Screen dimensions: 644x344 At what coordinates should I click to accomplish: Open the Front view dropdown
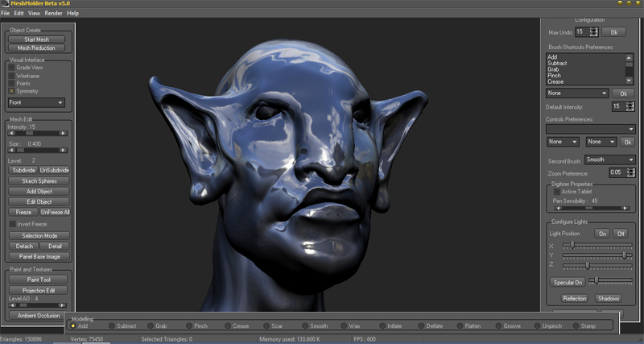(36, 103)
